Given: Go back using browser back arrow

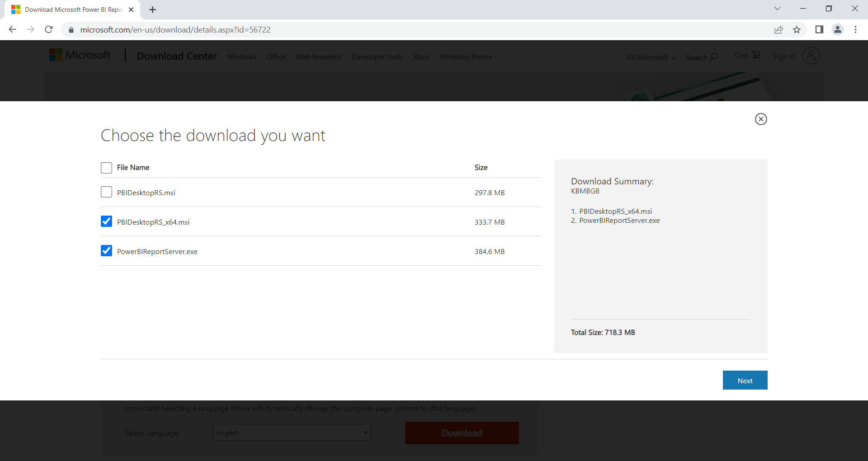Looking at the screenshot, I should [13, 29].
